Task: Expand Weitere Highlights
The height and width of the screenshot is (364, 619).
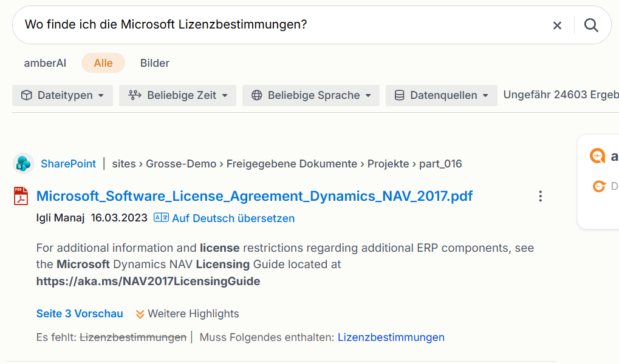Action: [x=187, y=314]
